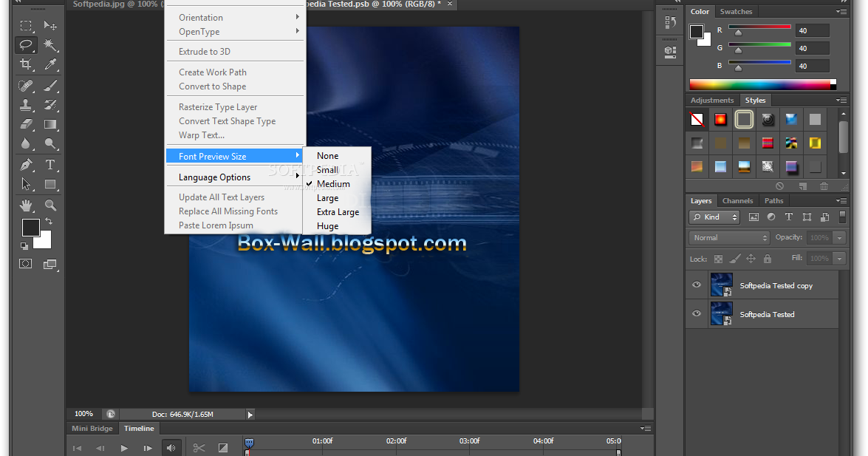The image size is (868, 456).
Task: Lock image pixels with brush icon
Action: [x=734, y=259]
